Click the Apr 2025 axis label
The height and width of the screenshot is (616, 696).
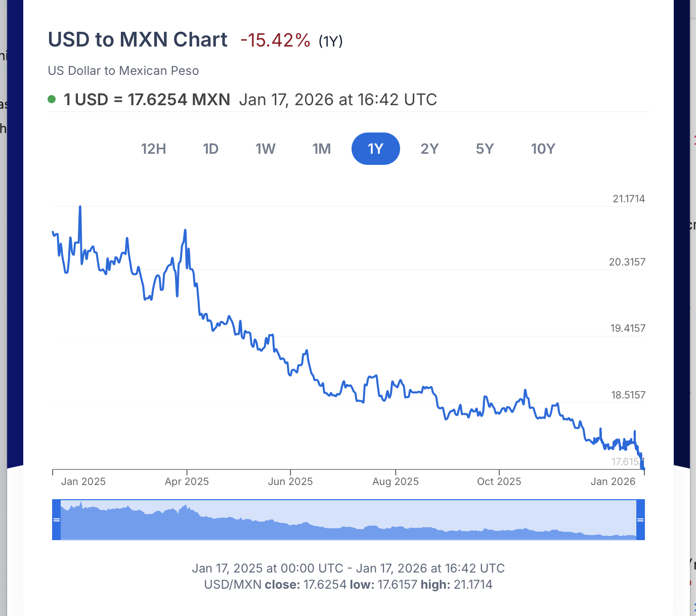[x=187, y=481]
